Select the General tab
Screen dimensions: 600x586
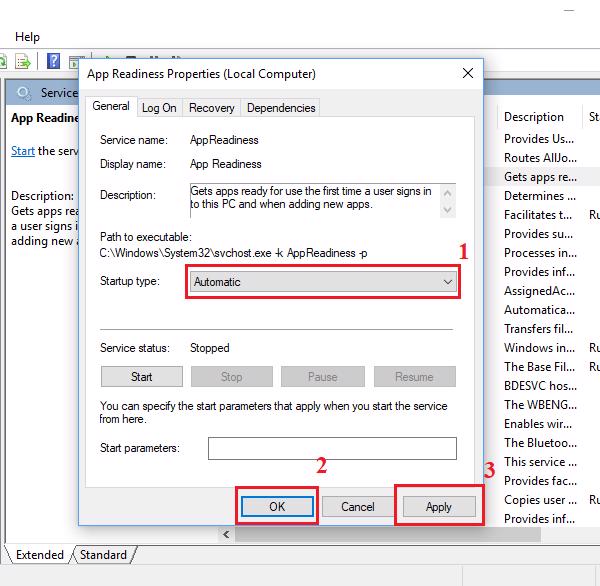110,107
